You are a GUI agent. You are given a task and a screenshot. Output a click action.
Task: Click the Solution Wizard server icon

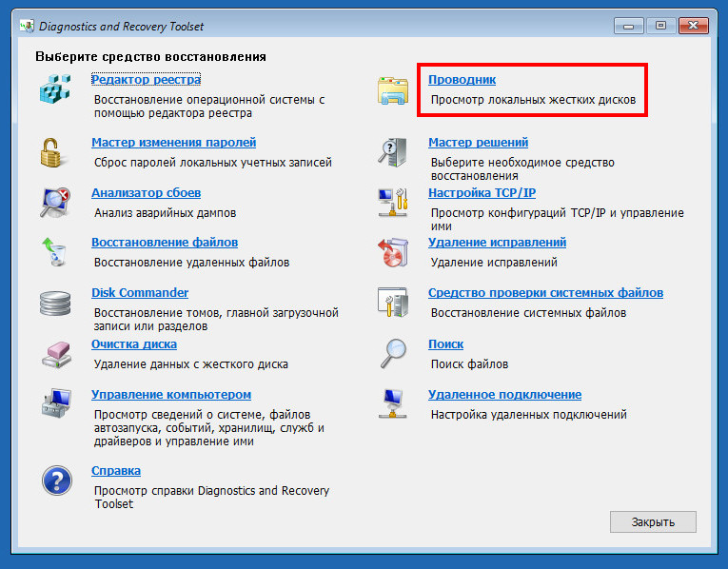[x=393, y=152]
